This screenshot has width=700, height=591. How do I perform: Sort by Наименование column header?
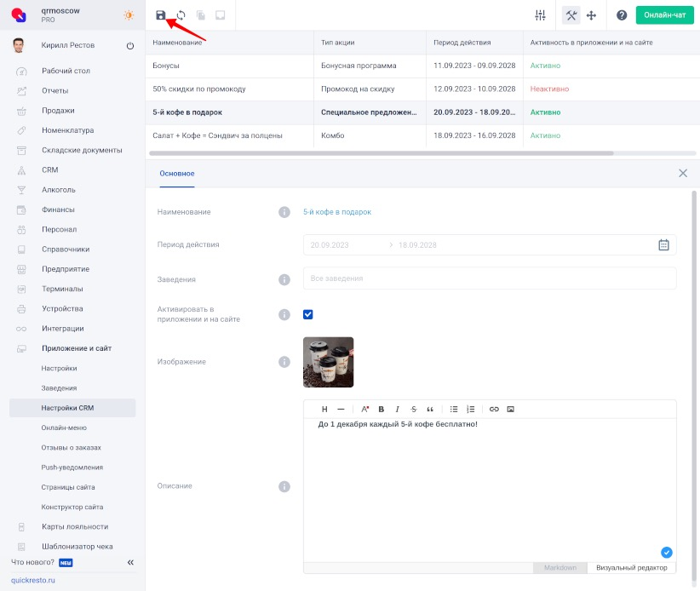pyautogui.click(x=177, y=43)
